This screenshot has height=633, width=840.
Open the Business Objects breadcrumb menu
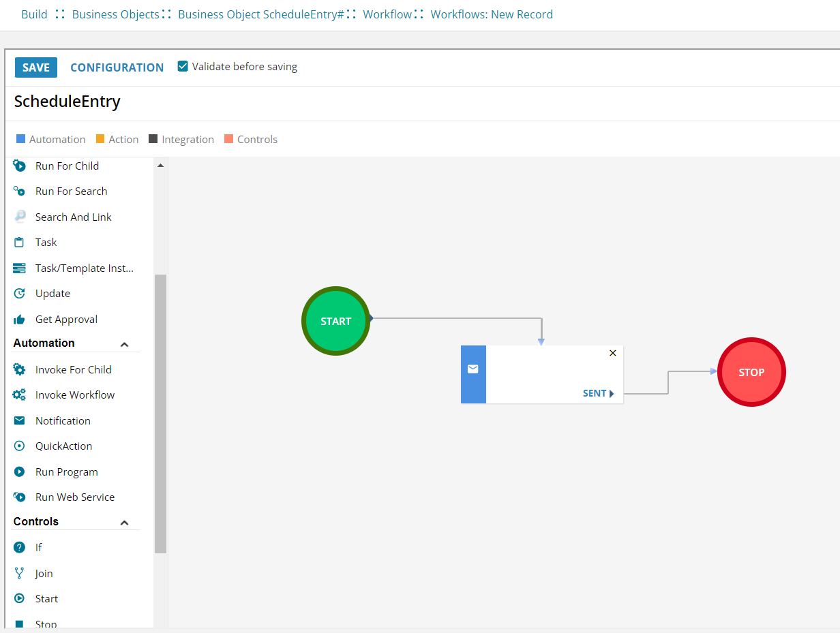pyautogui.click(x=115, y=14)
